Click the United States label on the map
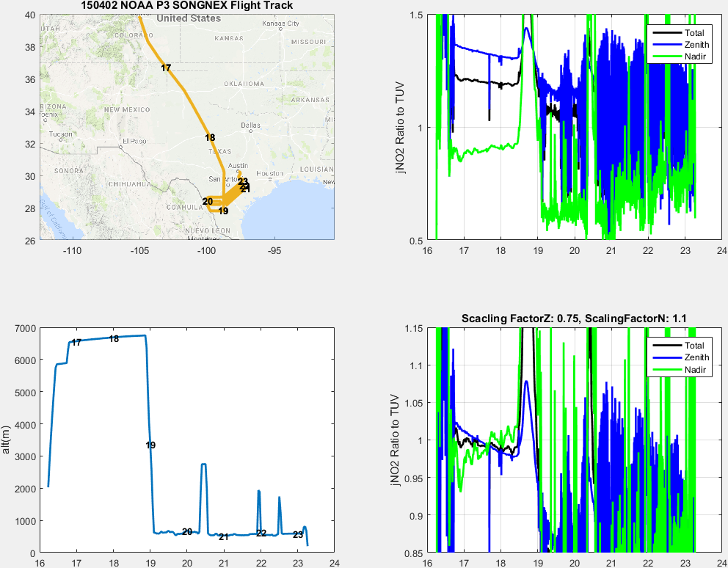The height and width of the screenshot is (568, 728). 189,18
